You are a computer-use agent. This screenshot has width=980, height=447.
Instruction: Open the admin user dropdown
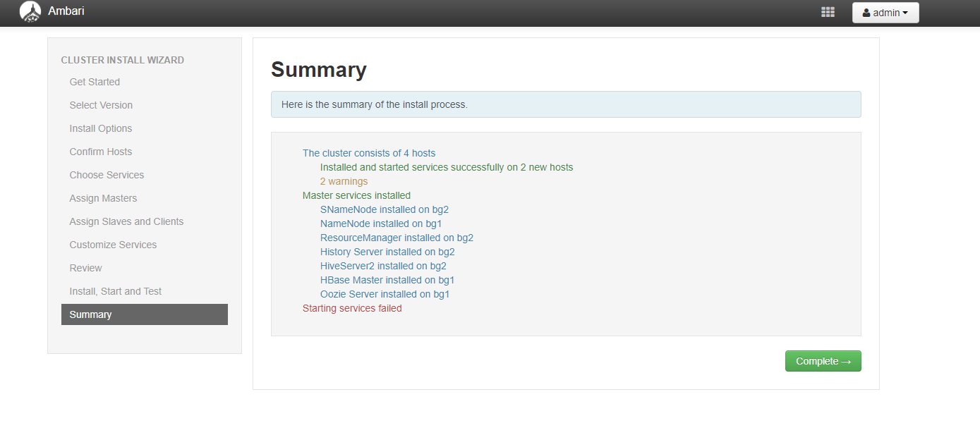pyautogui.click(x=885, y=13)
